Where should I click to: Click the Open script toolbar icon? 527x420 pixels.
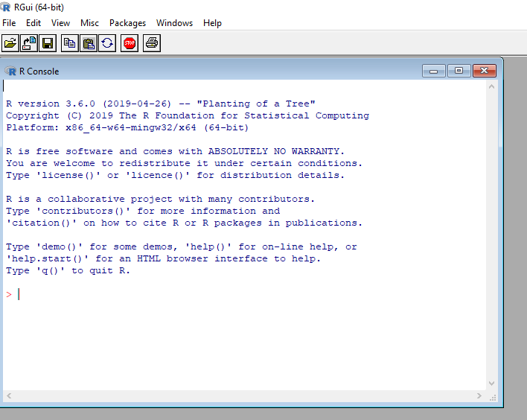(10, 43)
